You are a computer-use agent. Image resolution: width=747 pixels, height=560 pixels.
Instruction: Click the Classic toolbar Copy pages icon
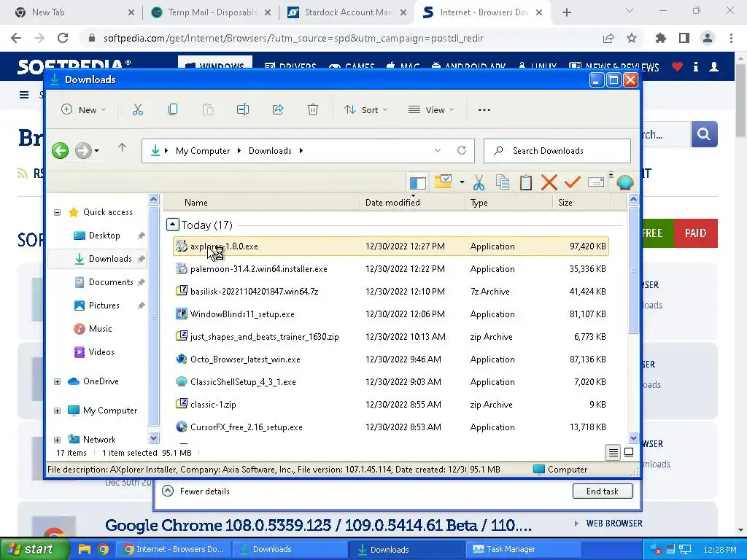click(503, 182)
